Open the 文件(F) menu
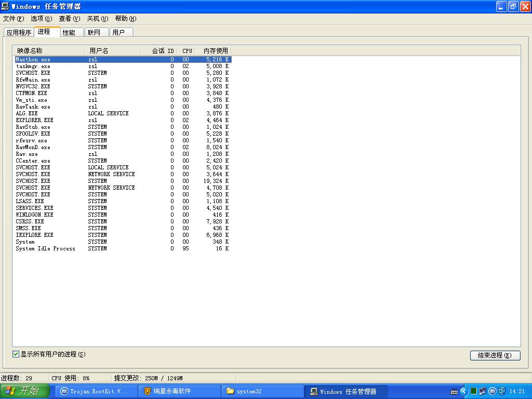This screenshot has height=399, width=532. (x=14, y=18)
